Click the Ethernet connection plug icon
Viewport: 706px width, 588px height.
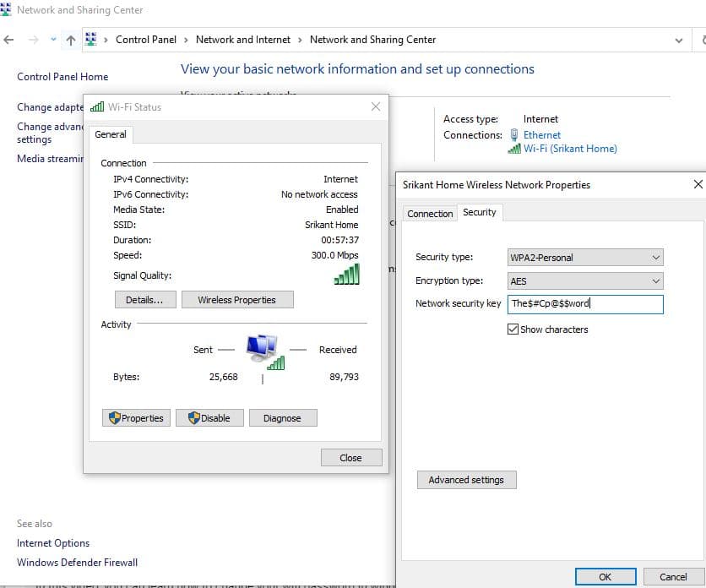pos(514,135)
